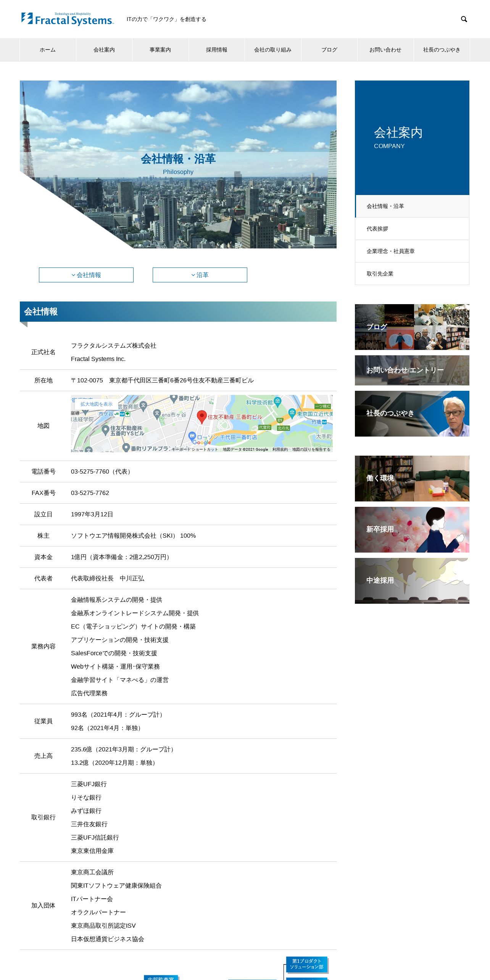
Task: Click the お問い合わせ/エントリー banner
Action: point(412,370)
